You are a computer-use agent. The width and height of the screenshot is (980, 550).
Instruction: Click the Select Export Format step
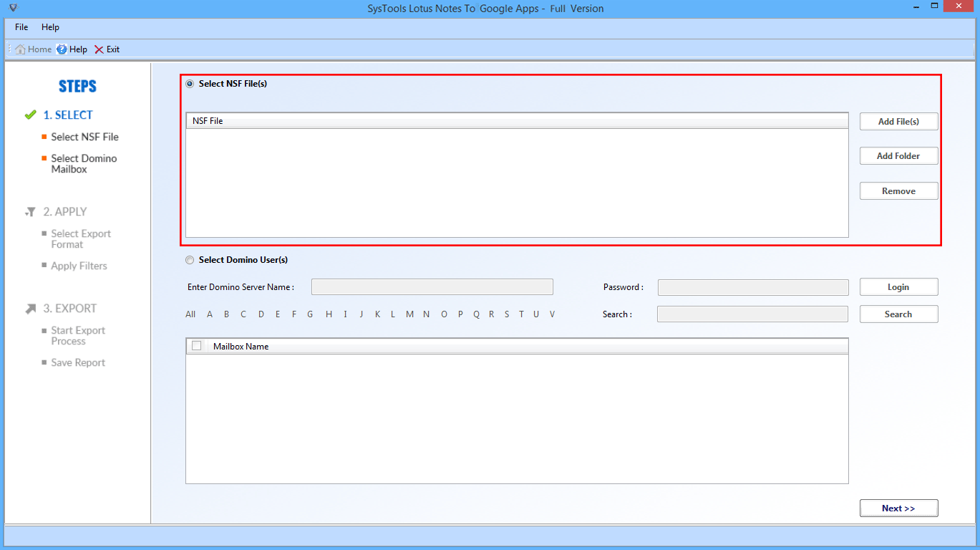click(81, 239)
